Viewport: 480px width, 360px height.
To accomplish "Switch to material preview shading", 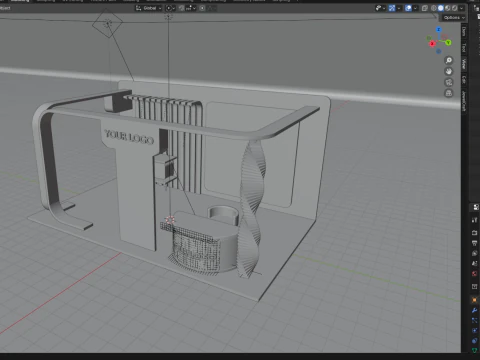I will point(448,8).
